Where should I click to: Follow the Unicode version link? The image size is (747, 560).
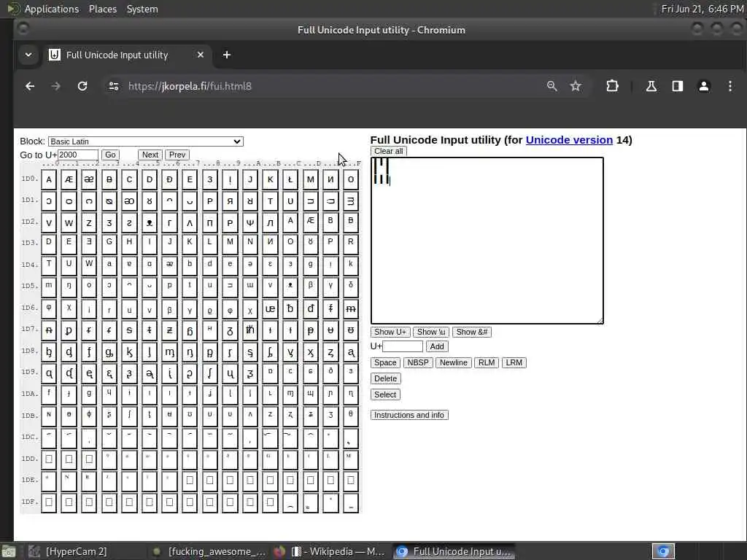click(569, 140)
